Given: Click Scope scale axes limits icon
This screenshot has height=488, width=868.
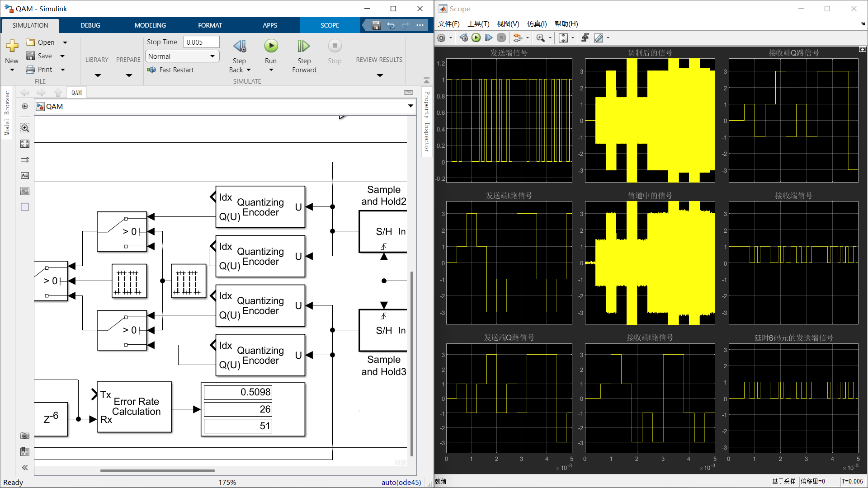Looking at the screenshot, I should pyautogui.click(x=563, y=38).
